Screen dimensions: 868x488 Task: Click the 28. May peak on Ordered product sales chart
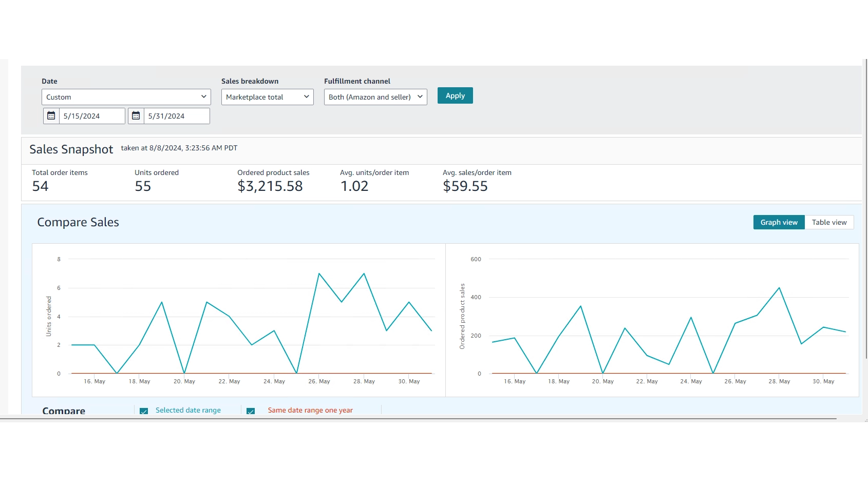(x=779, y=288)
